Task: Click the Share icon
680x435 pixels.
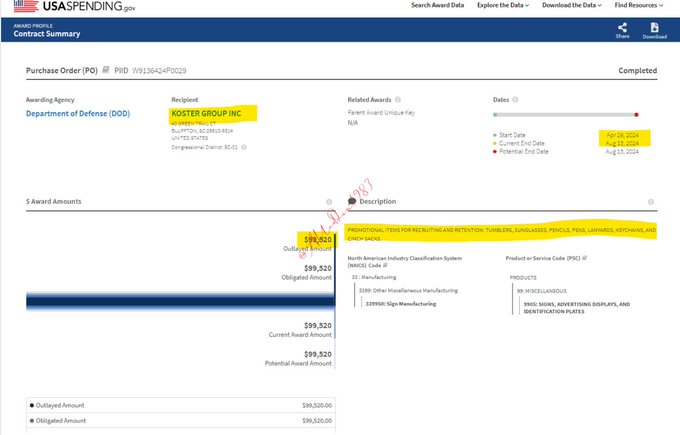Action: pos(622,28)
